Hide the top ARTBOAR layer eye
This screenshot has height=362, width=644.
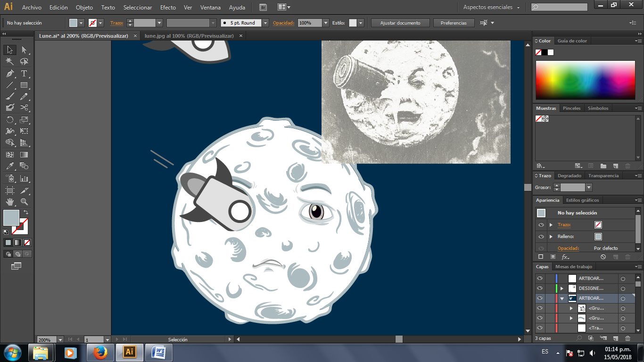[x=540, y=279]
